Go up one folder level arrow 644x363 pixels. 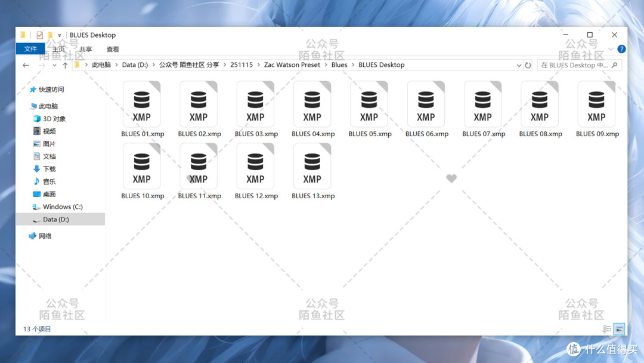pyautogui.click(x=65, y=65)
